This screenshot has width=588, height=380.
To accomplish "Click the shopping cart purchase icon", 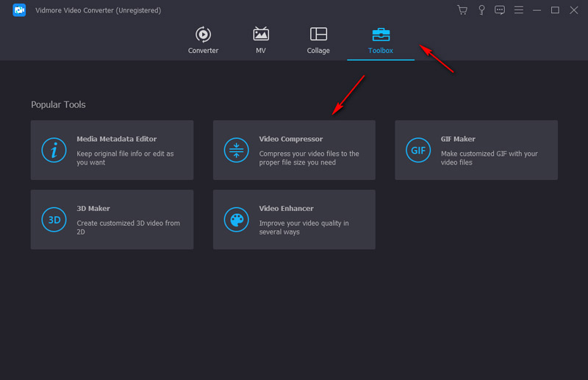I will click(x=462, y=10).
